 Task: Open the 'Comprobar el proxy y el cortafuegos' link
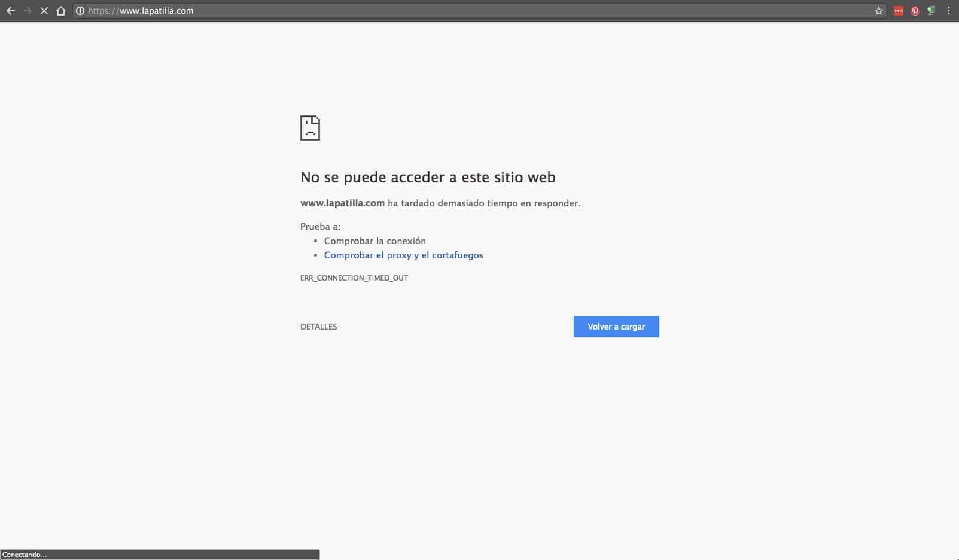click(x=404, y=255)
